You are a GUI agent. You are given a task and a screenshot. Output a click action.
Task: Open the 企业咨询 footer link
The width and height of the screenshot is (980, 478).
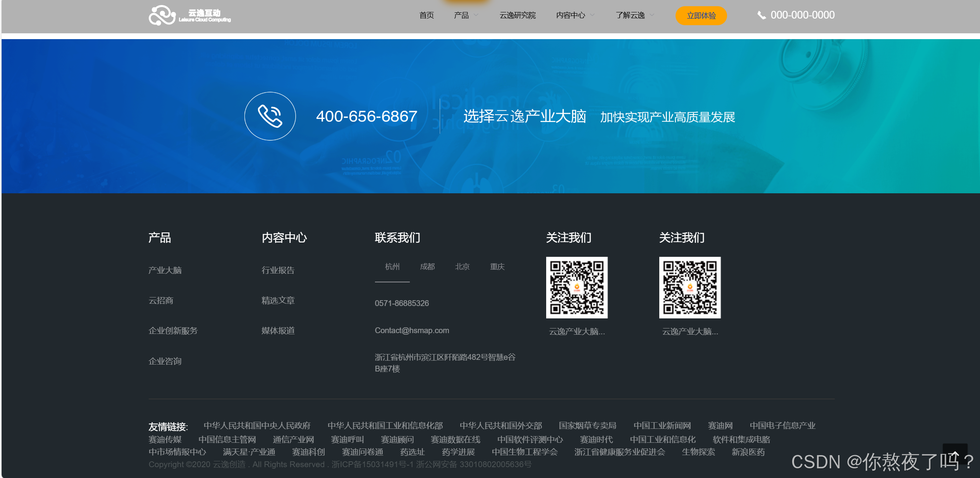[165, 361]
